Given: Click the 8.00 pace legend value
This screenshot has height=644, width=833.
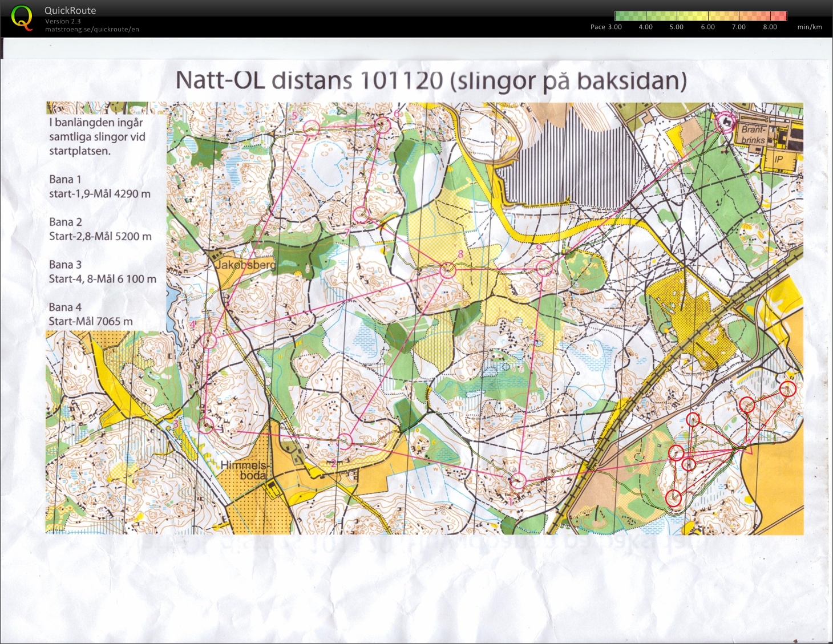Looking at the screenshot, I should click(x=770, y=27).
